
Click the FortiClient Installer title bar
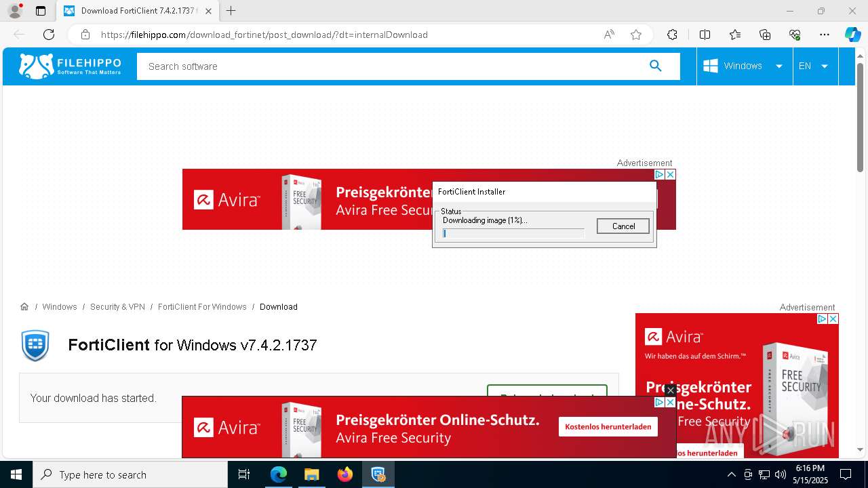click(x=545, y=192)
